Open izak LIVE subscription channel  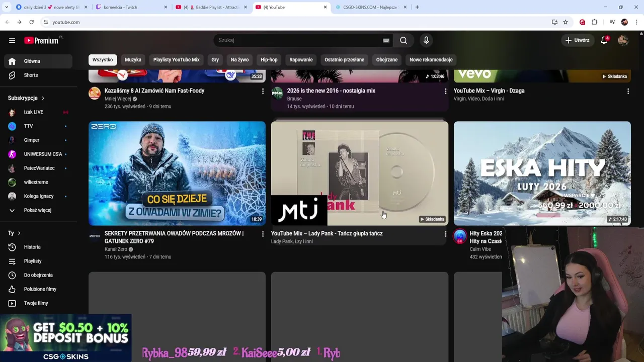coord(38,112)
